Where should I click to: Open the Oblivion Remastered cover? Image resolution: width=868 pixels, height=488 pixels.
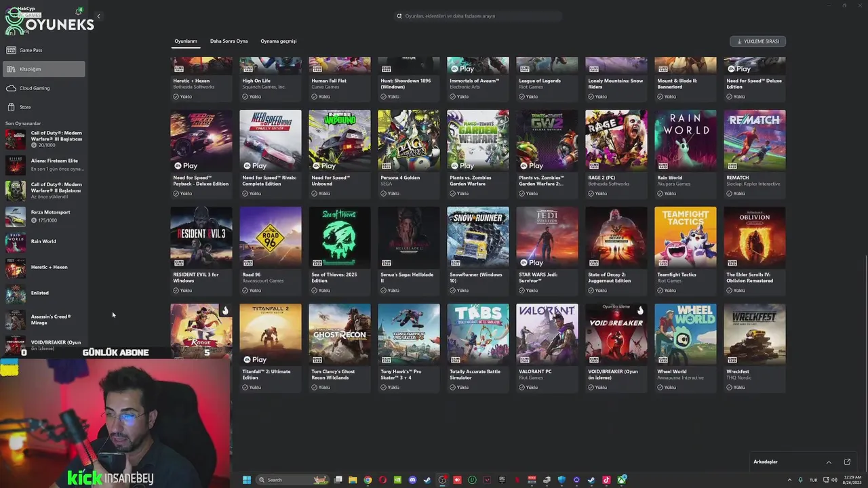point(755,237)
